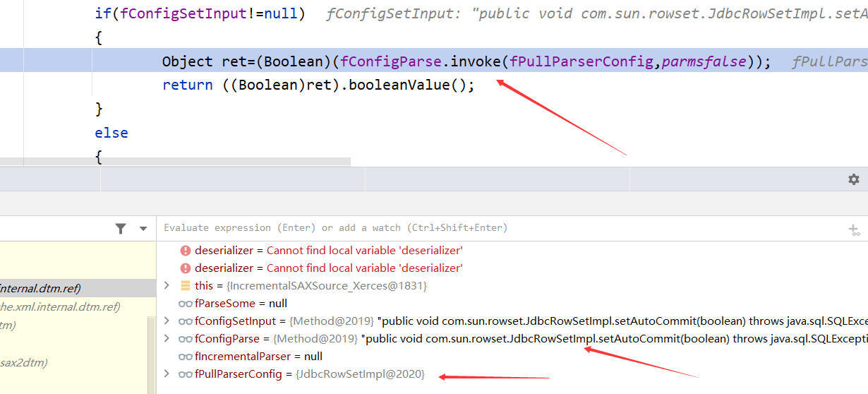The image size is (868, 394).
Task: Open the debugger settings gear
Action: [x=853, y=179]
